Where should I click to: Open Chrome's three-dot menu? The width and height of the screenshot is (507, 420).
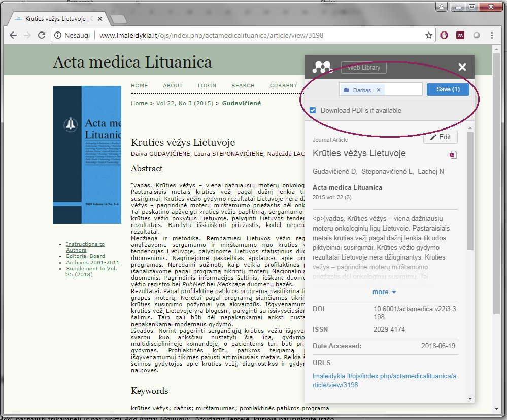[492, 36]
